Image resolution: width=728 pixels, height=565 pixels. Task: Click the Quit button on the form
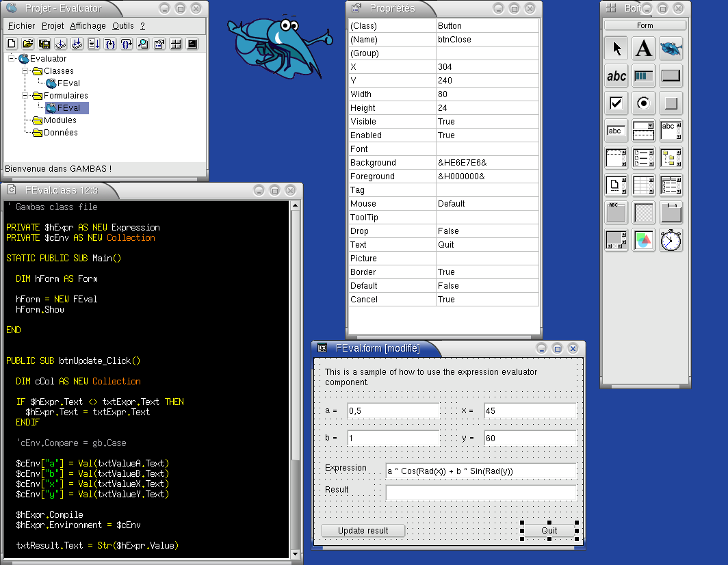pyautogui.click(x=549, y=531)
